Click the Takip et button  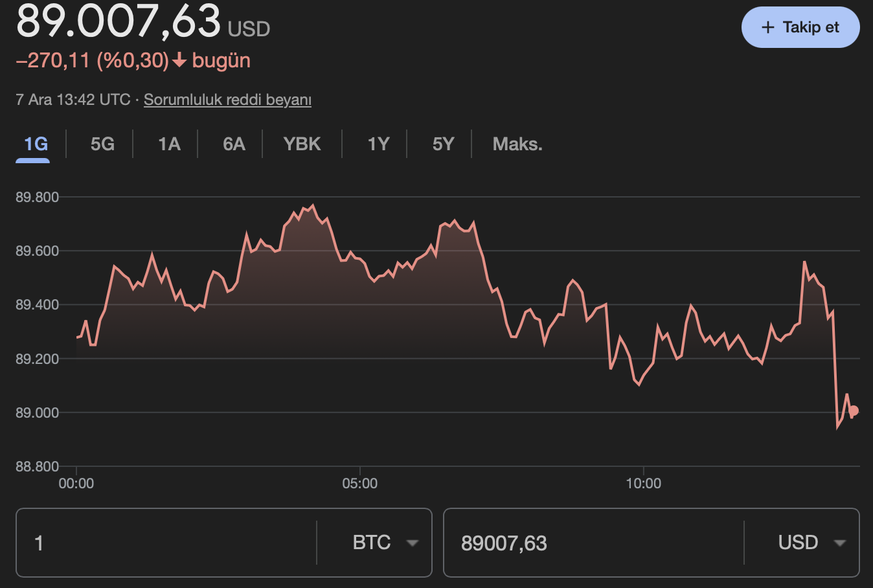coord(800,27)
